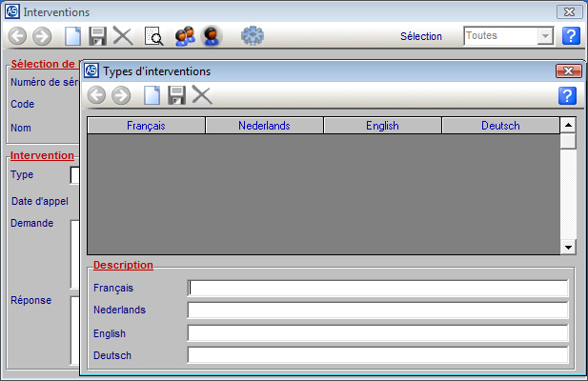Open help in the Types d'interventions dialog
The width and height of the screenshot is (588, 381).
pyautogui.click(x=566, y=94)
